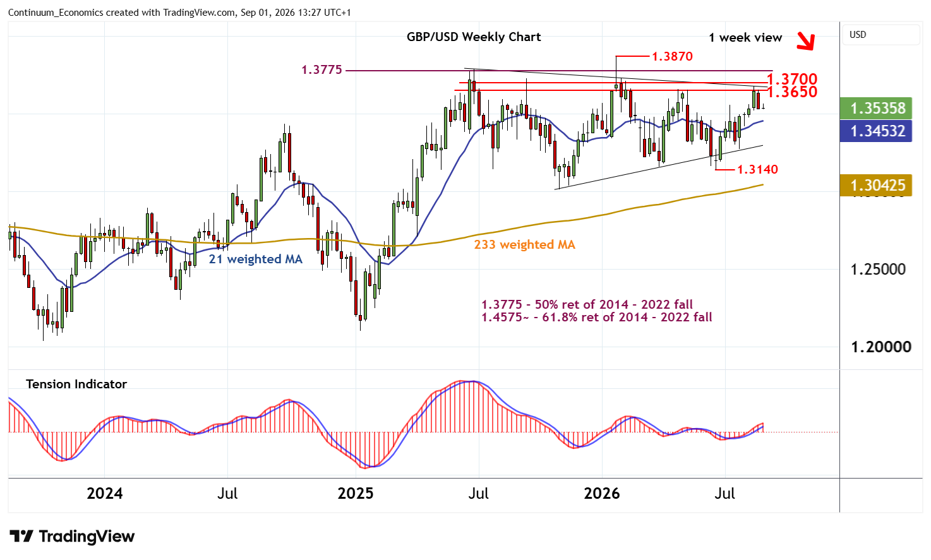This screenshot has height=560, width=931.
Task: Click the 2026 time axis label
Action: point(602,493)
